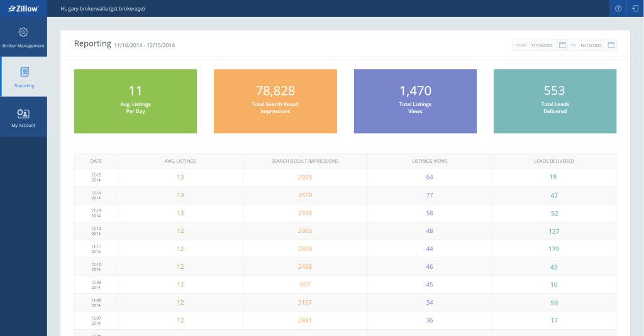Viewport: 644px width, 336px height.
Task: Select the purple Total Listings Views card
Action: [415, 101]
